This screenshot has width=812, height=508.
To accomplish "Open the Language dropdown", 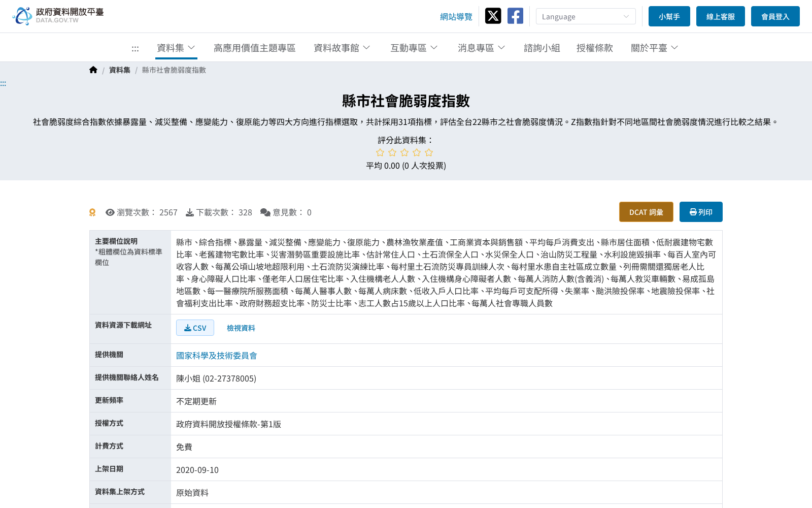I will [x=586, y=16].
